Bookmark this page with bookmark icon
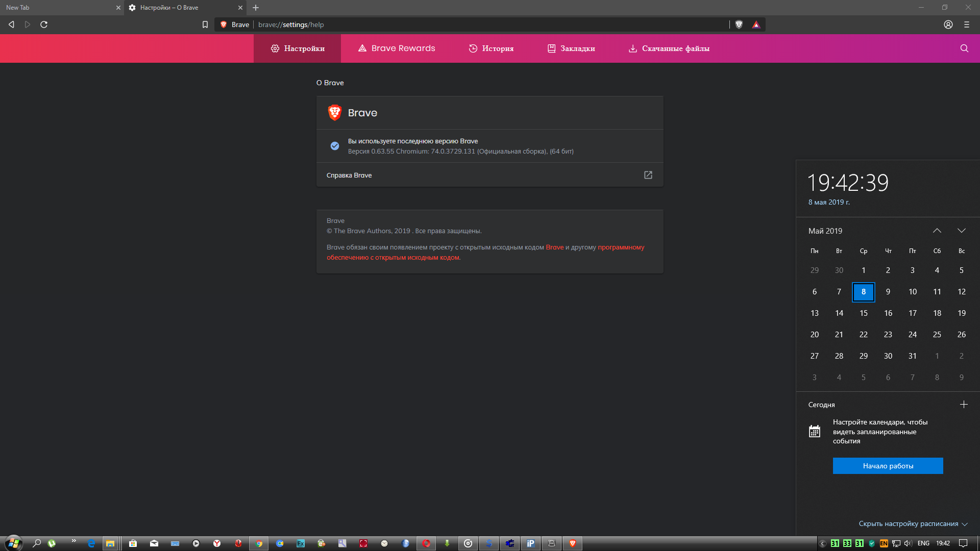980x551 pixels. [x=205, y=24]
